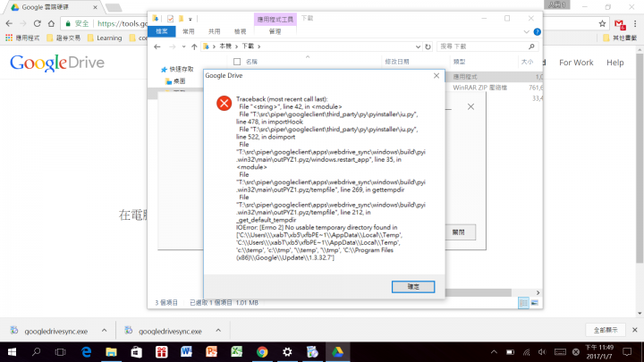This screenshot has height=362, width=644.
Task: Click the Explorer horizontal scrollbar right arrow
Action: (x=538, y=292)
